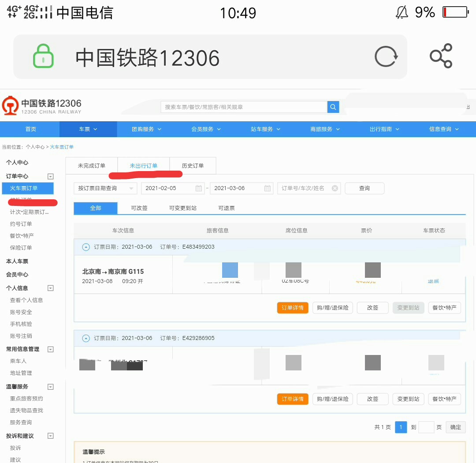Collapse the 投诉和建议 sidebar section

pos(51,436)
